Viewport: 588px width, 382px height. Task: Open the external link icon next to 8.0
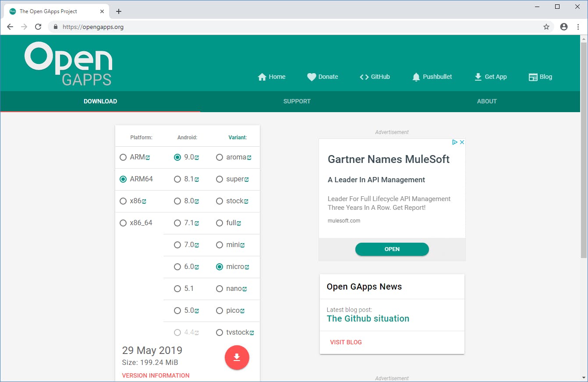197,202
